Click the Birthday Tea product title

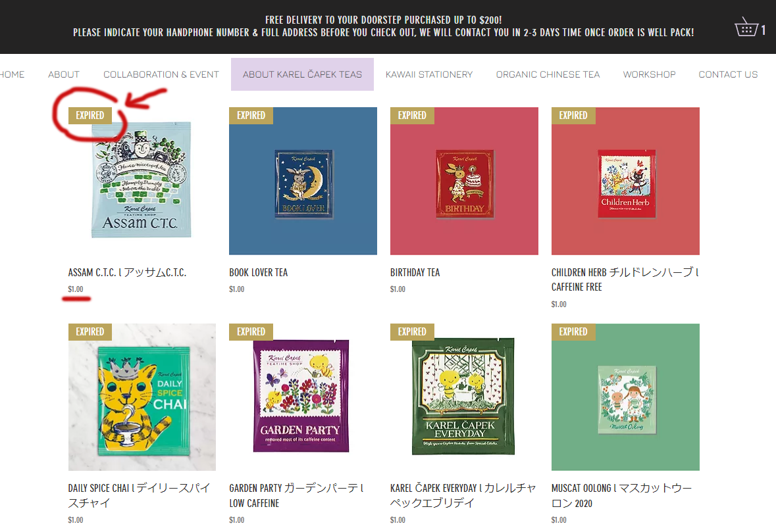pos(415,272)
